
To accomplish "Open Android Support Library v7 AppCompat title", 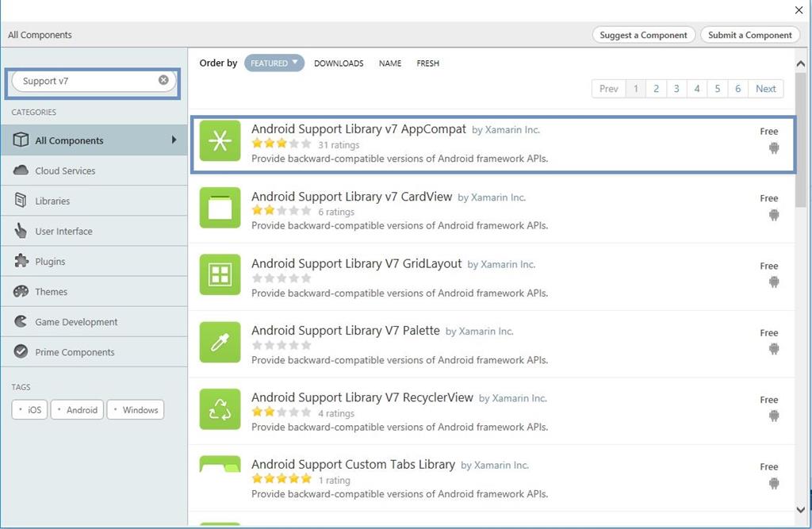I will [x=358, y=129].
